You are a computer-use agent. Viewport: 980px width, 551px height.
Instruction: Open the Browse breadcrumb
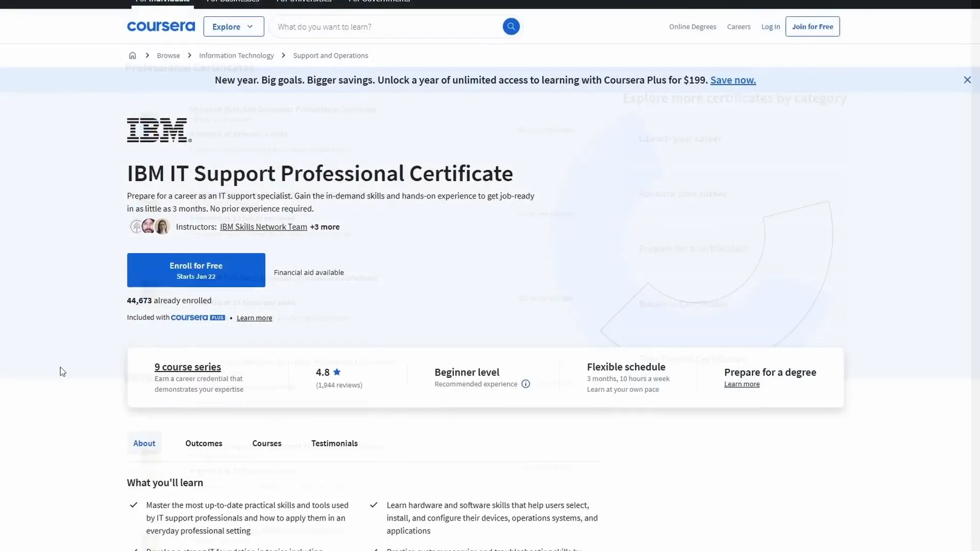tap(168, 55)
